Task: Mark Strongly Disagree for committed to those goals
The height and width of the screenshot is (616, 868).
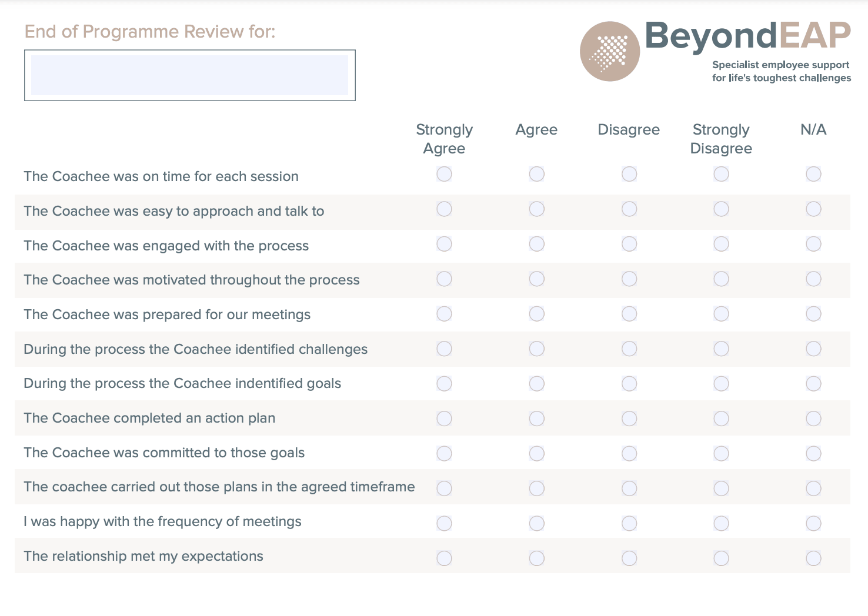Action: pos(721,453)
